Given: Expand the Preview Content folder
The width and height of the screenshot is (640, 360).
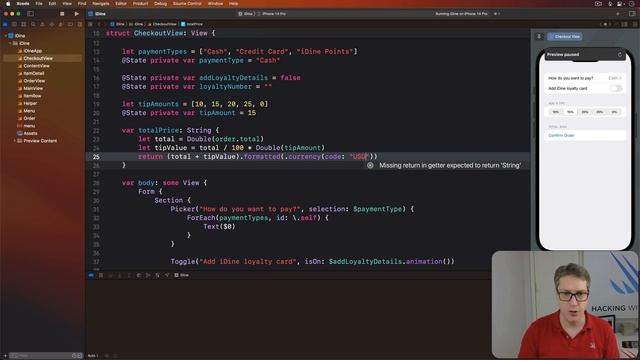Looking at the screenshot, I should click(x=15, y=140).
